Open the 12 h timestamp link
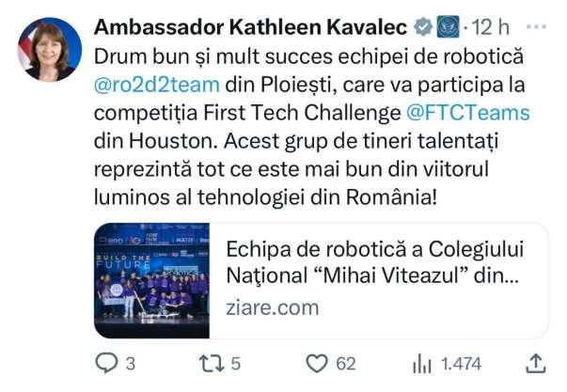This screenshot has height=392, width=567. point(491,27)
